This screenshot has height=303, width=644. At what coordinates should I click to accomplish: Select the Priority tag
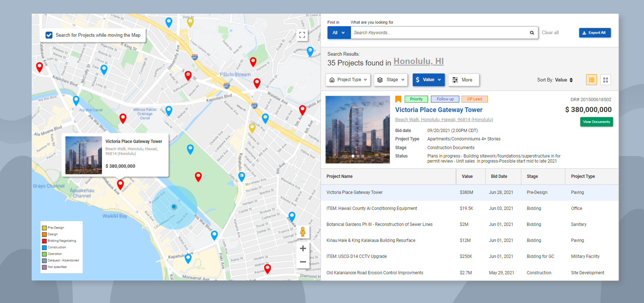click(416, 99)
